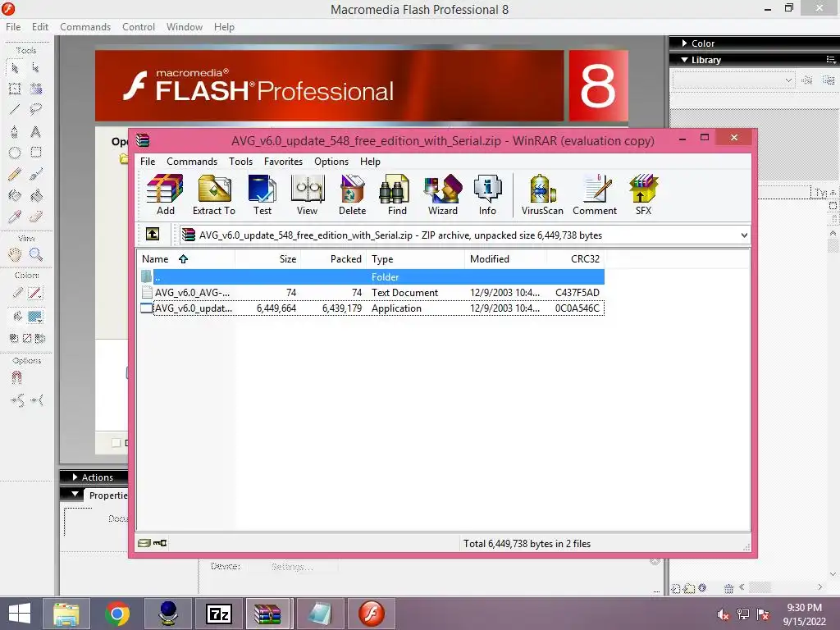Go up one folder level in WinRAR
Image resolution: width=840 pixels, height=630 pixels.
click(x=153, y=234)
